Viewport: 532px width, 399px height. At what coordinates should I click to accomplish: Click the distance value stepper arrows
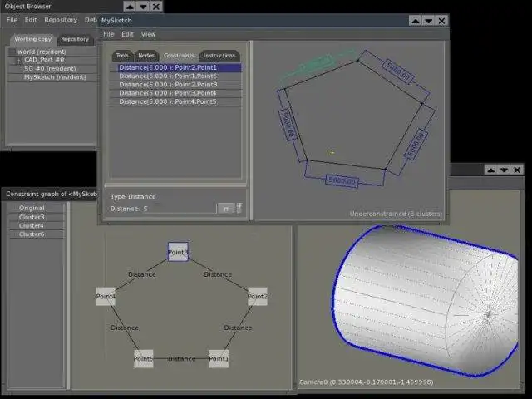(x=239, y=209)
